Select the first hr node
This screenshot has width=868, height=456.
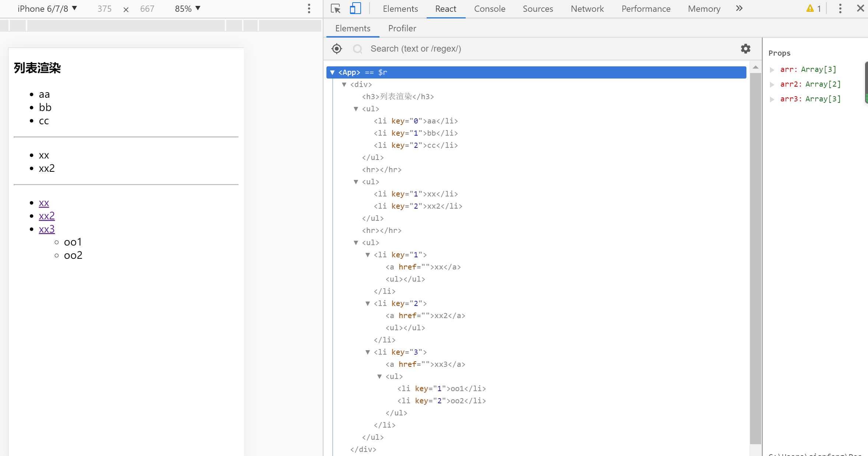click(382, 170)
